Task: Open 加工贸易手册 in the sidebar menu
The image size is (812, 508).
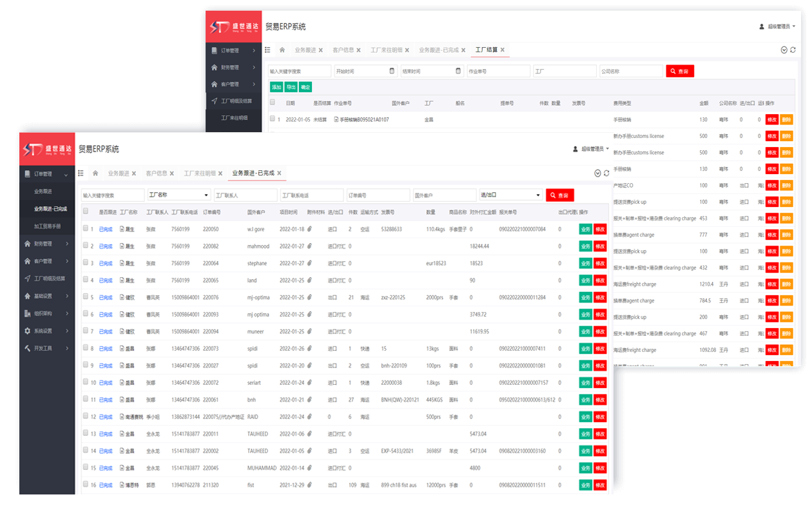Action: click(x=48, y=226)
